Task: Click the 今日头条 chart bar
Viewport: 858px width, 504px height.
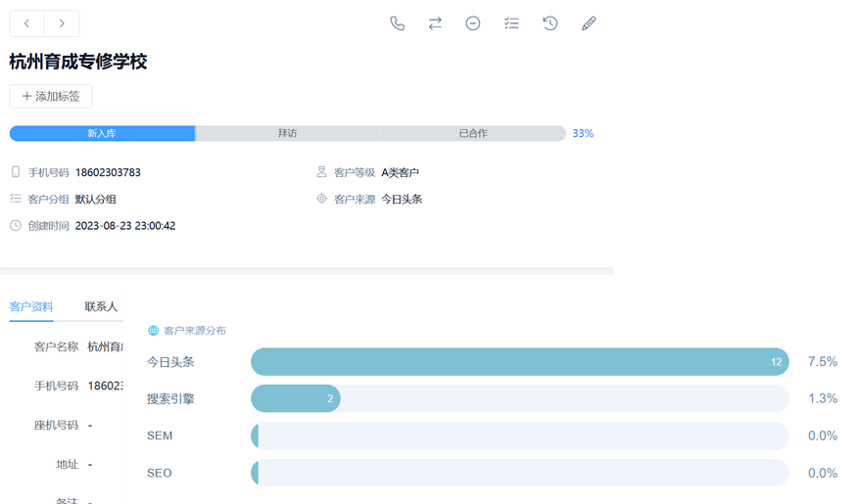Action: pos(520,362)
